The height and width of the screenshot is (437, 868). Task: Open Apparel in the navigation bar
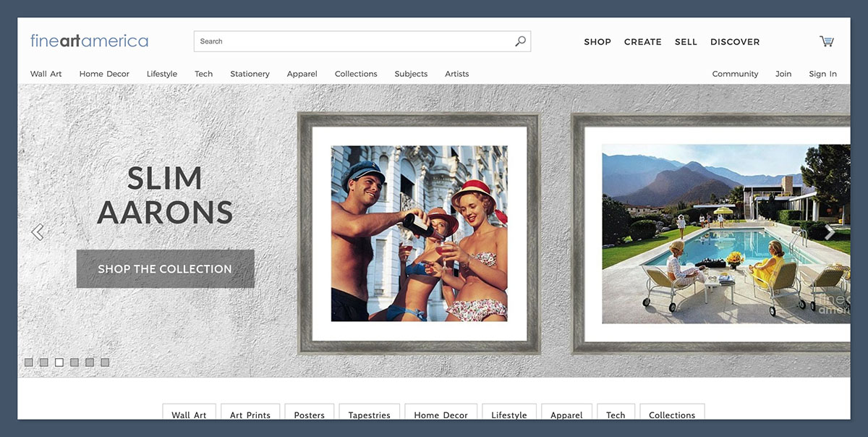tap(302, 74)
